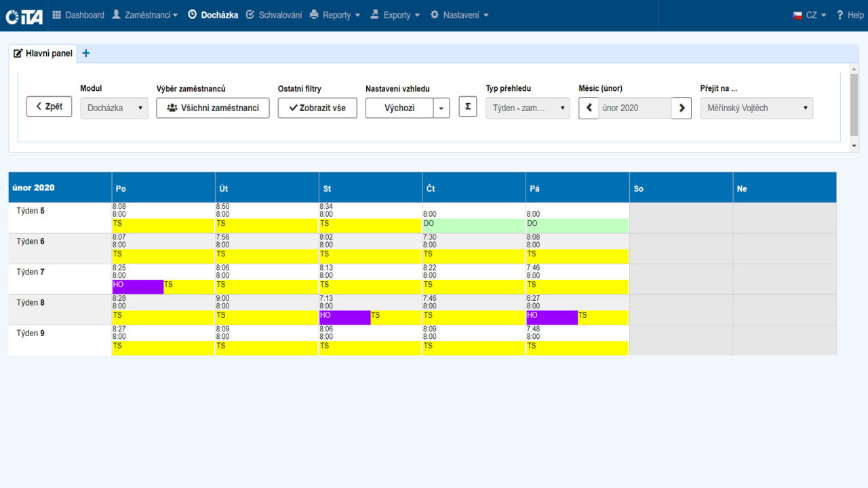
Task: Click Všichni zaměstnanci selection button
Action: pos(212,108)
